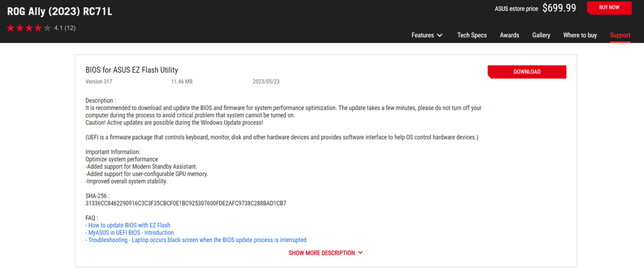Download the BIOS for ASUS EZ Flash Utility

coord(527,72)
